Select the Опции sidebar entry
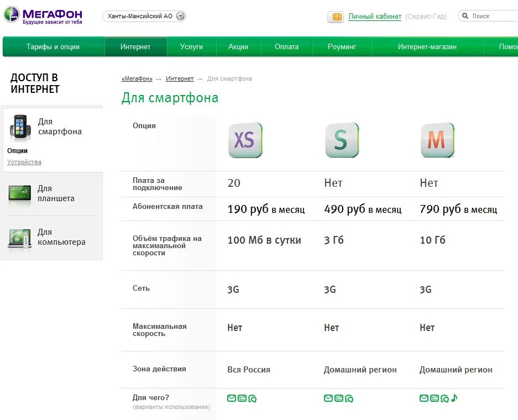 18,150
